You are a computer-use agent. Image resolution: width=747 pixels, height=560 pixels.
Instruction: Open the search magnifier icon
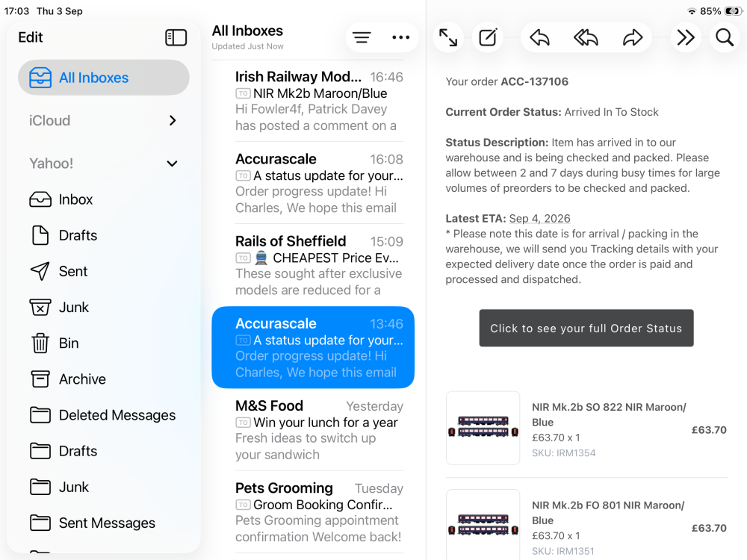(725, 37)
